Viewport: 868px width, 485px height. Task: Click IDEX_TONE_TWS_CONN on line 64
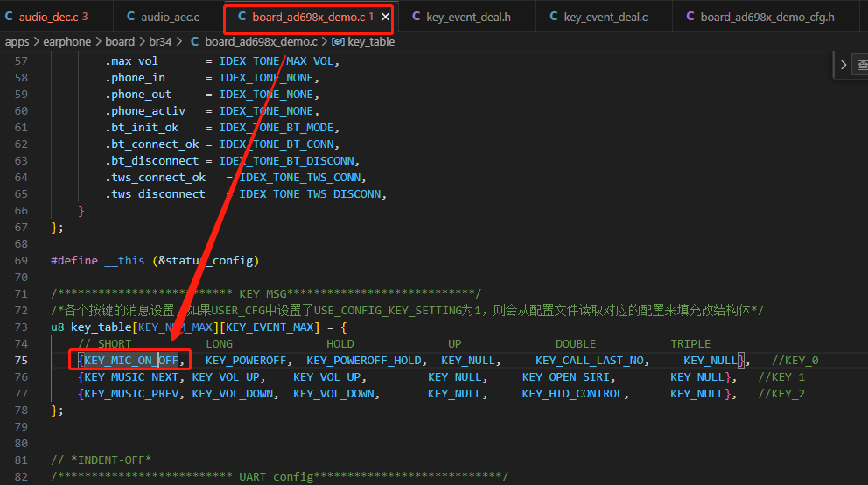[x=300, y=177]
